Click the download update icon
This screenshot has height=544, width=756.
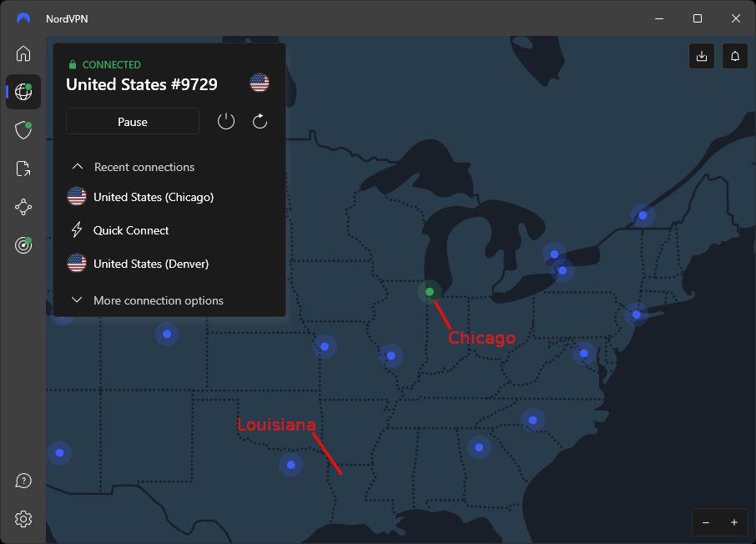(x=702, y=56)
